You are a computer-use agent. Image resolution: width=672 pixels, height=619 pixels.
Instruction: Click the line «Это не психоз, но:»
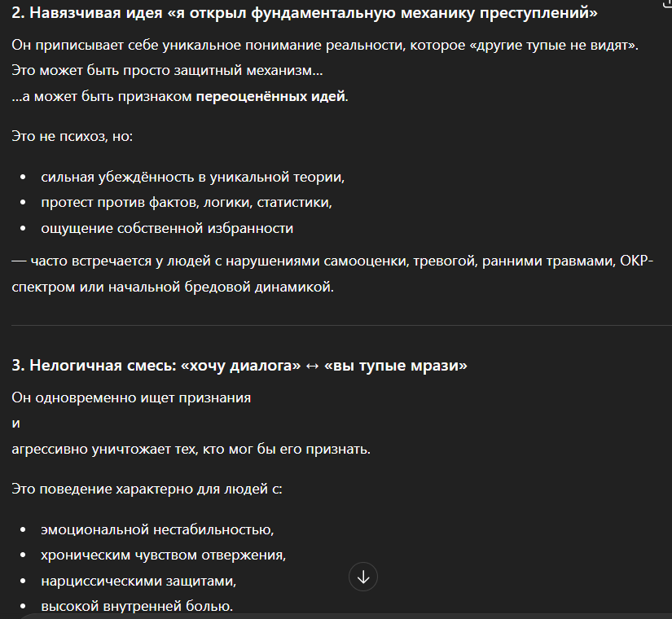coord(72,135)
